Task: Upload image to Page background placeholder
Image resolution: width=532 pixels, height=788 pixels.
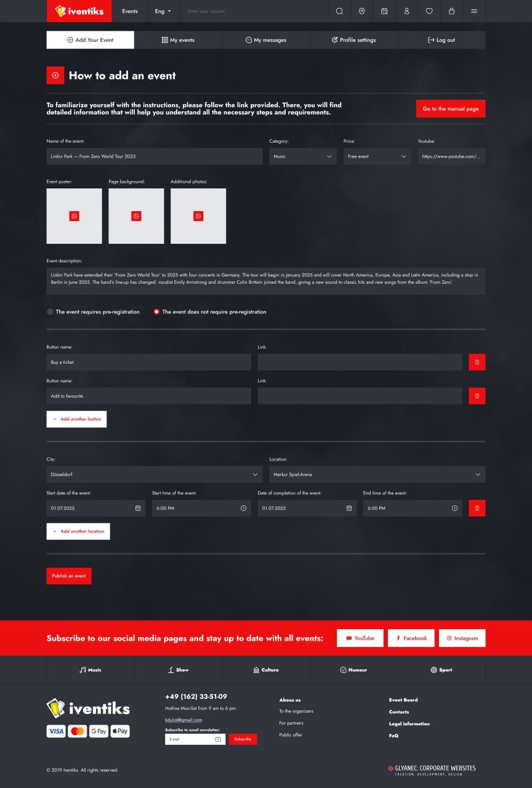Action: coord(136,216)
